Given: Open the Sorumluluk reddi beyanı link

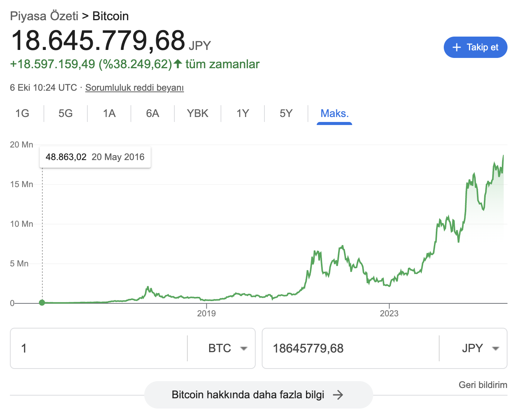Looking at the screenshot, I should (x=134, y=88).
